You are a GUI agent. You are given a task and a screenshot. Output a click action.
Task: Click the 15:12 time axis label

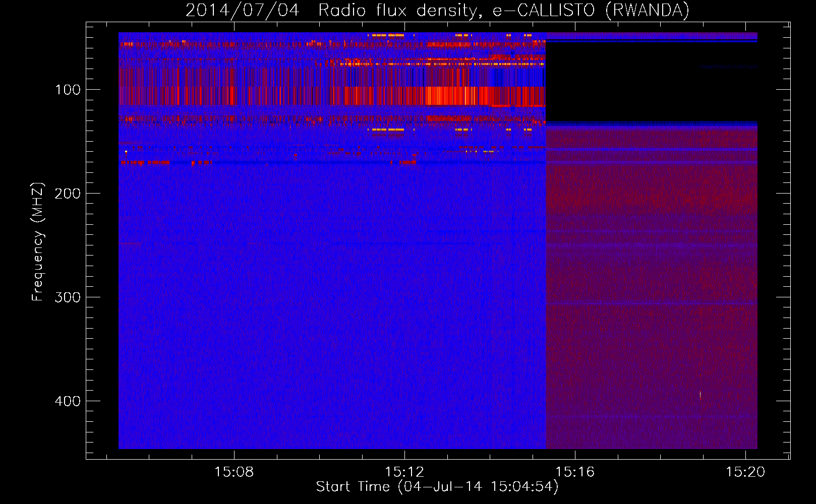pyautogui.click(x=404, y=472)
